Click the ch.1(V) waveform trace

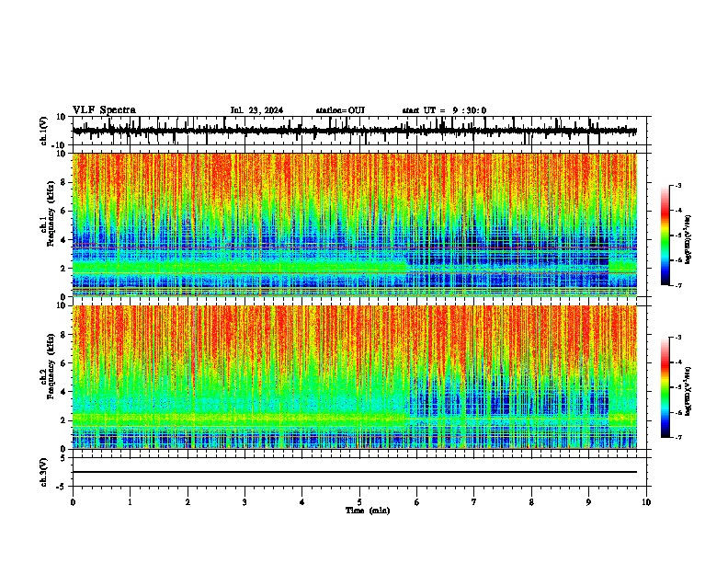(355, 131)
